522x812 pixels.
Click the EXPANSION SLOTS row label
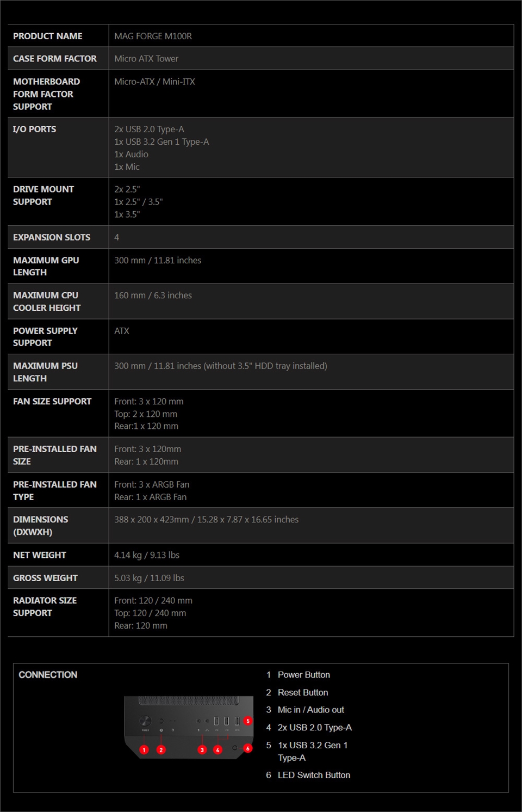(x=52, y=237)
